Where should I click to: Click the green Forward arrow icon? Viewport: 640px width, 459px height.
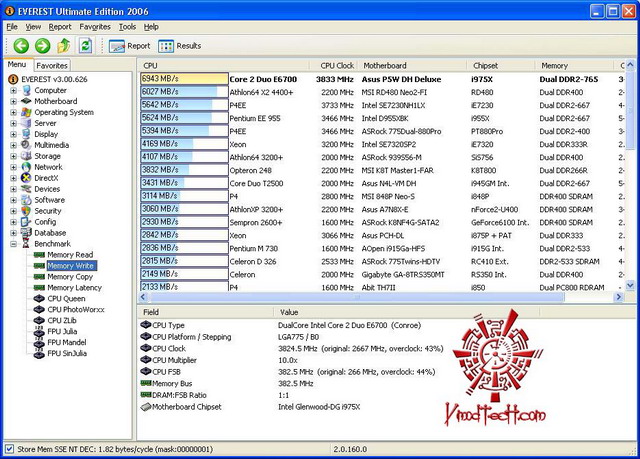coord(42,46)
